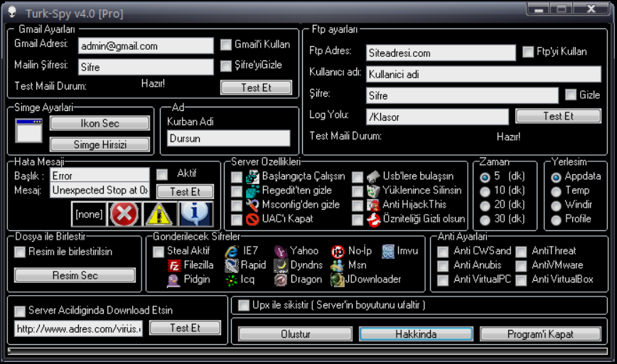
Task: Click the Yüklenince Silinsin recycle icon
Action: pos(373,191)
